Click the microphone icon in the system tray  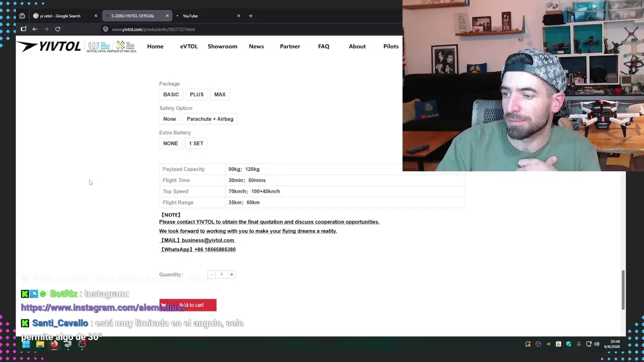pos(579,344)
